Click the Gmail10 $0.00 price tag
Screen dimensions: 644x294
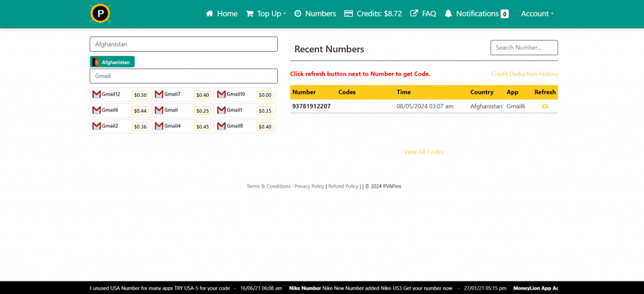coord(265,95)
